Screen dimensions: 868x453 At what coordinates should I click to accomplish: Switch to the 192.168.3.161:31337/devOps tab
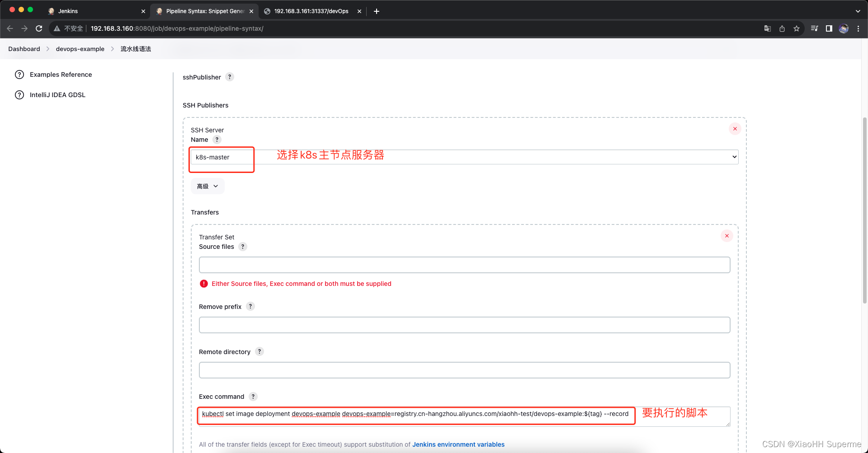pyautogui.click(x=312, y=11)
